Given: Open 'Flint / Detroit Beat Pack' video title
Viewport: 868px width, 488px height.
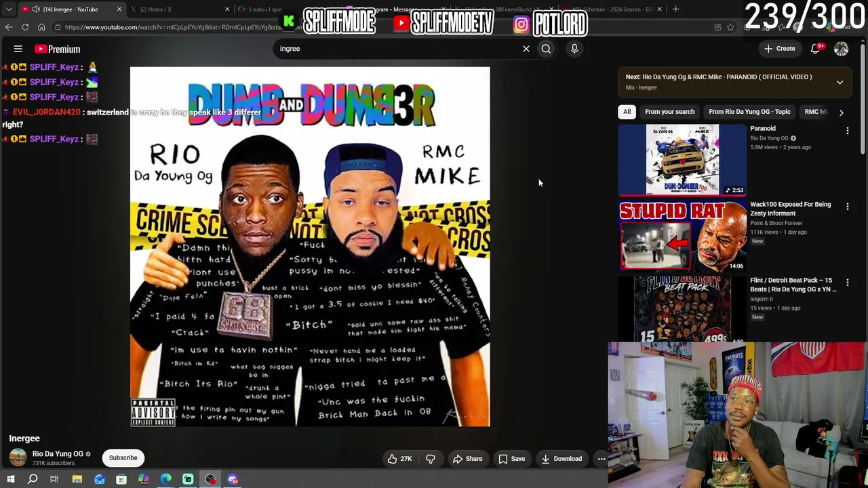Looking at the screenshot, I should pyautogui.click(x=793, y=285).
